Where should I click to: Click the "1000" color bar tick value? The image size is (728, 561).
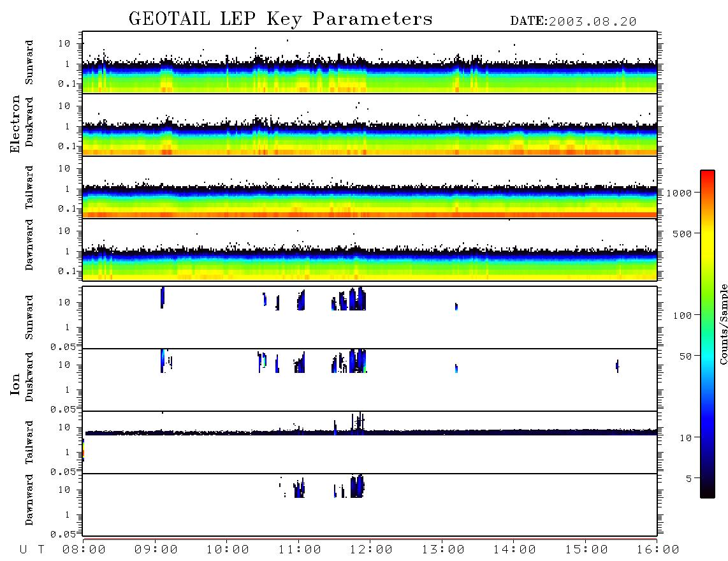pos(680,193)
